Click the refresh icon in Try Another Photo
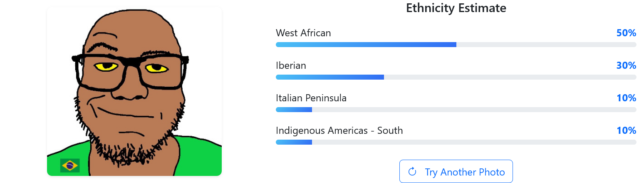Viewport: 644px width, 183px height. pyautogui.click(x=412, y=172)
